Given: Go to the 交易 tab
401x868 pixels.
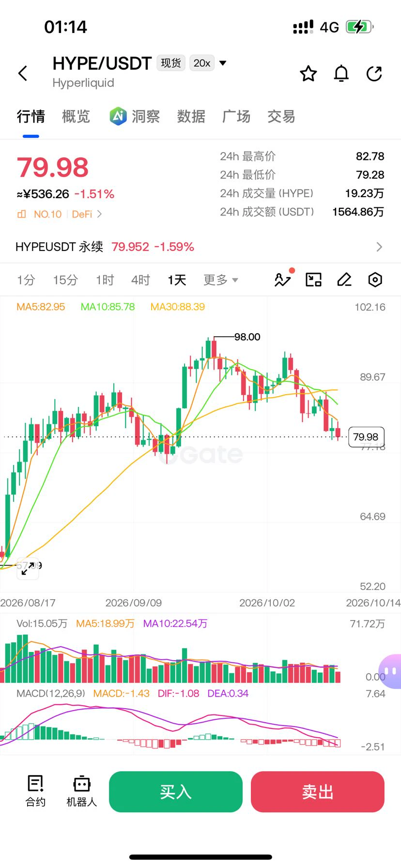Looking at the screenshot, I should click(281, 116).
